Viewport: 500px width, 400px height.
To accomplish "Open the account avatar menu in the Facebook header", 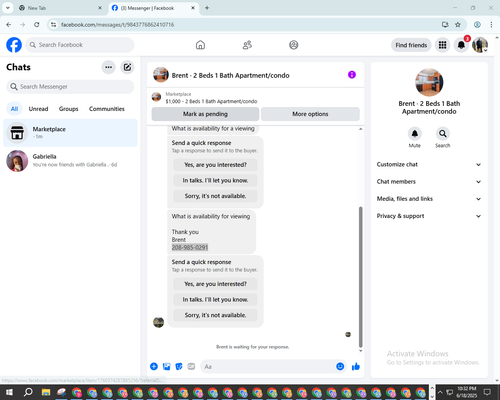I will click(480, 45).
